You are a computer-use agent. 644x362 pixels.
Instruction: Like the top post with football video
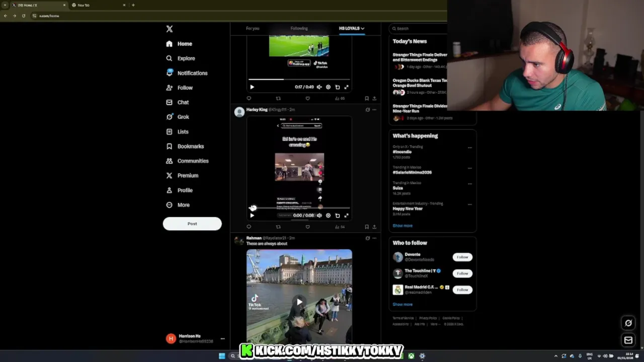coord(307,99)
